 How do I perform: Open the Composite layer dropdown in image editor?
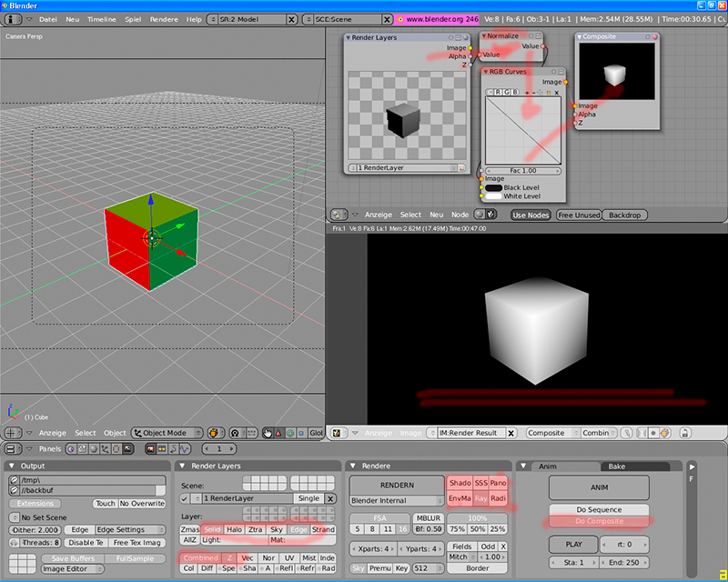pyautogui.click(x=552, y=433)
